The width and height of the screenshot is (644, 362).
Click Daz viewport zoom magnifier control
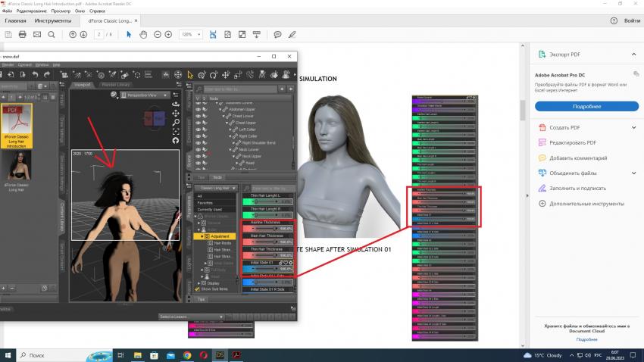[x=176, y=123]
